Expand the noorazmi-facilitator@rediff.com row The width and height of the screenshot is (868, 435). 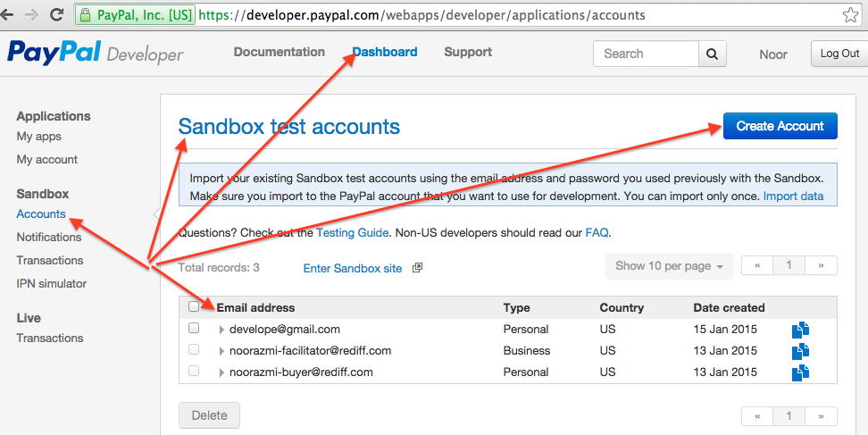click(221, 351)
